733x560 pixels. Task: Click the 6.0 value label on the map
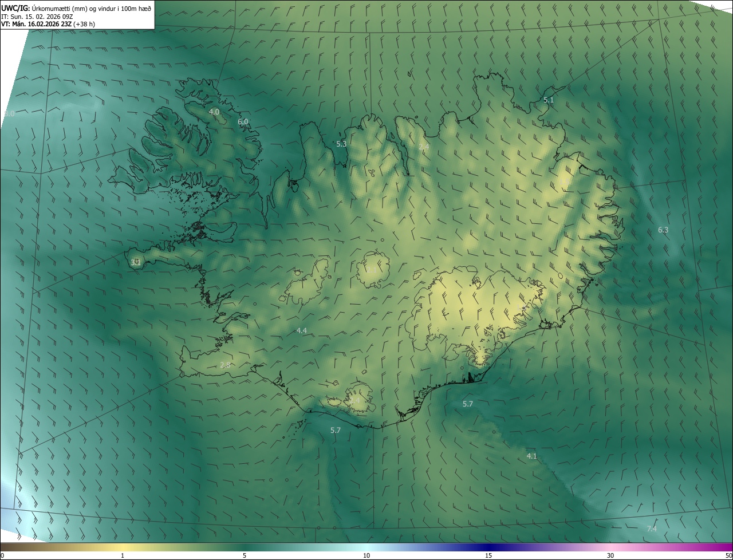[243, 121]
